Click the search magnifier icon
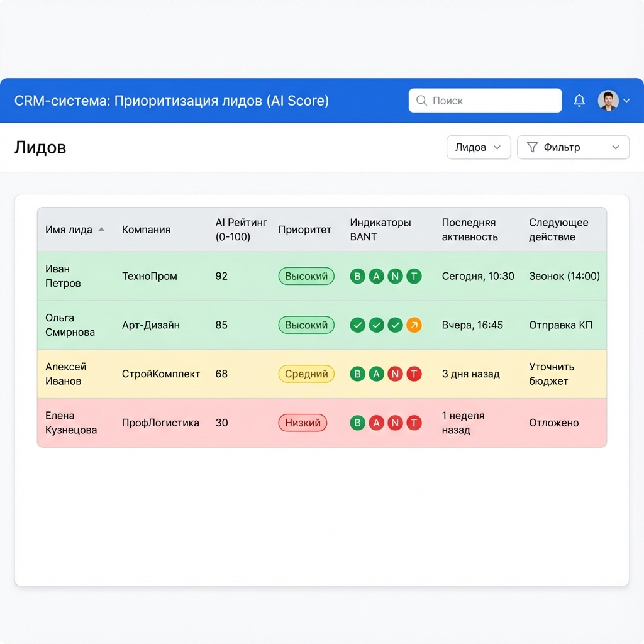This screenshot has width=644, height=644. (x=421, y=100)
